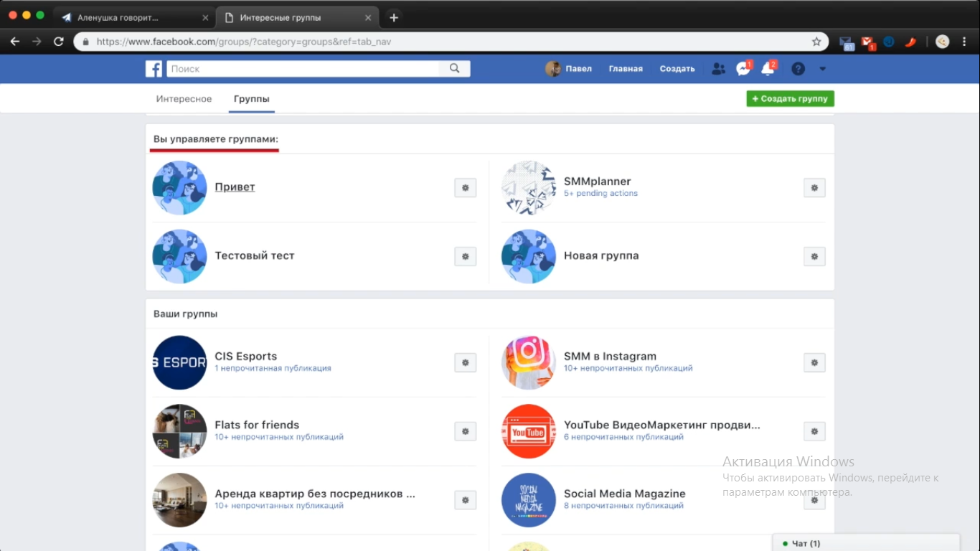Bookmark this page with the star

[x=816, y=42]
